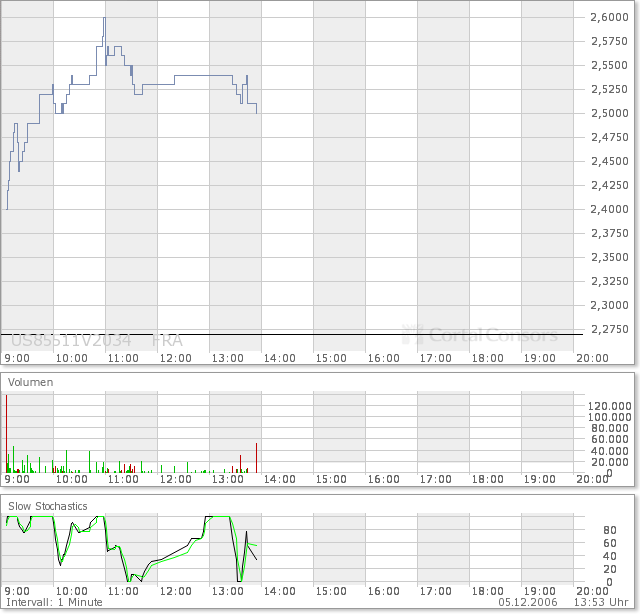The image size is (640, 614).
Task: Click 15:00 on the Volumen time axis
Action: (x=331, y=479)
